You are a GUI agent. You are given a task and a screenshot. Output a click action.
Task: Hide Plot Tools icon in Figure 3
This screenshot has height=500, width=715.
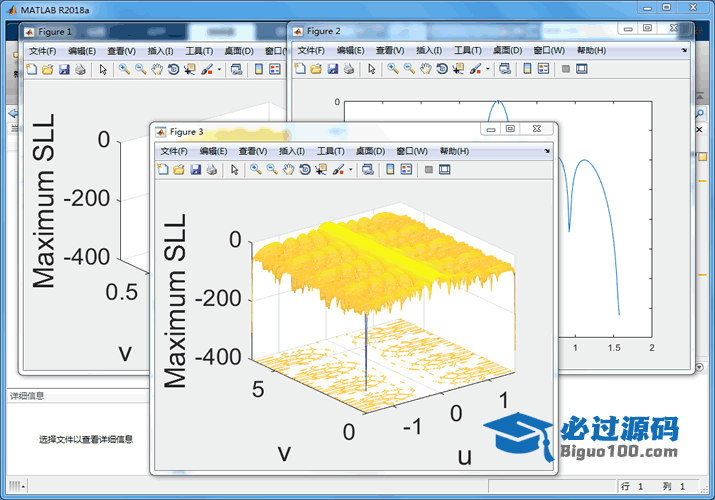point(429,170)
